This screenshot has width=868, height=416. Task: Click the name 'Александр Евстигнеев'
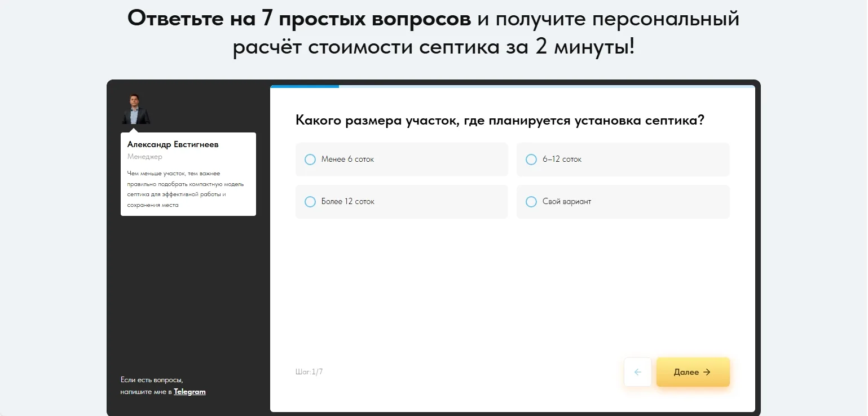(x=173, y=144)
